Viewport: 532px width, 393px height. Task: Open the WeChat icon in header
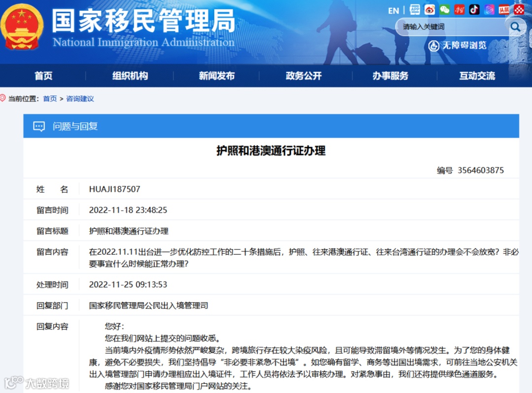tap(444, 9)
